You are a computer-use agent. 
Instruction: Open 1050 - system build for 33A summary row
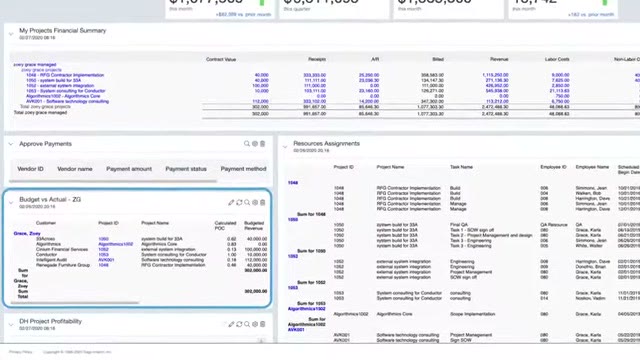pyautogui.click(x=53, y=80)
